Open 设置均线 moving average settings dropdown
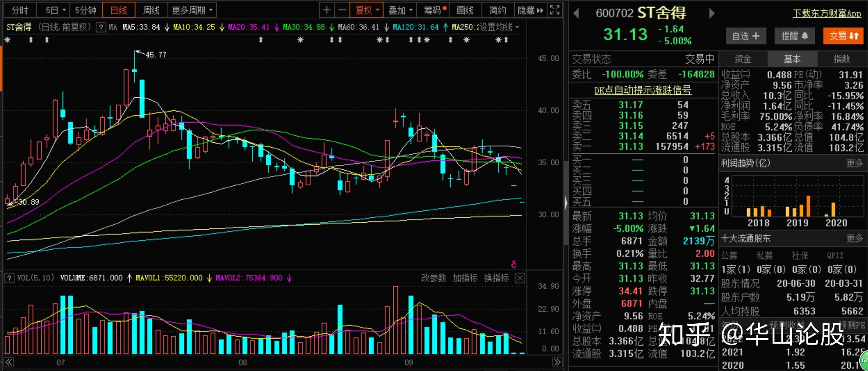 tap(498, 27)
